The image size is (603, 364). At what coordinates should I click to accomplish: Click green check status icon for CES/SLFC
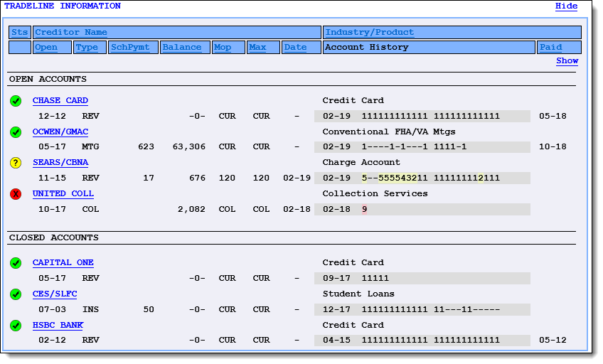click(16, 294)
